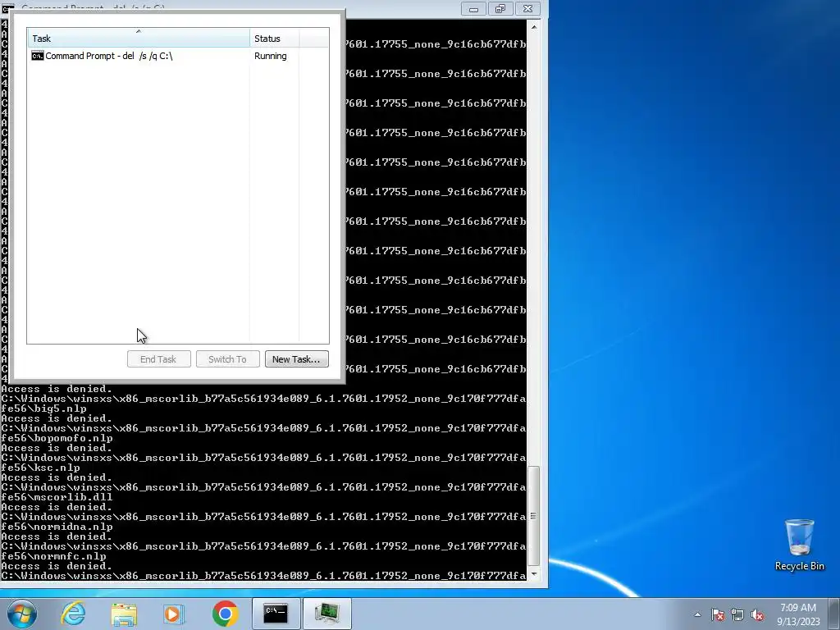Open the network status tray icon
Image resolution: width=840 pixels, height=630 pixels.
click(737, 614)
